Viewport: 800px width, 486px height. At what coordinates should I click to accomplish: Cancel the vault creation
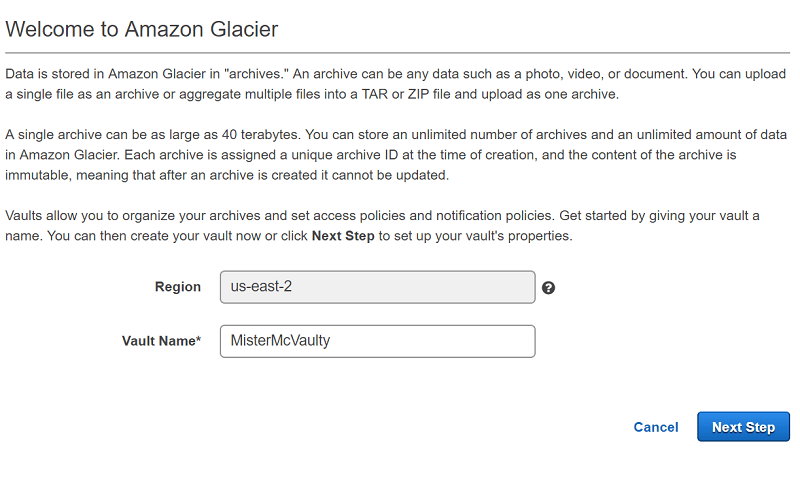[x=656, y=427]
